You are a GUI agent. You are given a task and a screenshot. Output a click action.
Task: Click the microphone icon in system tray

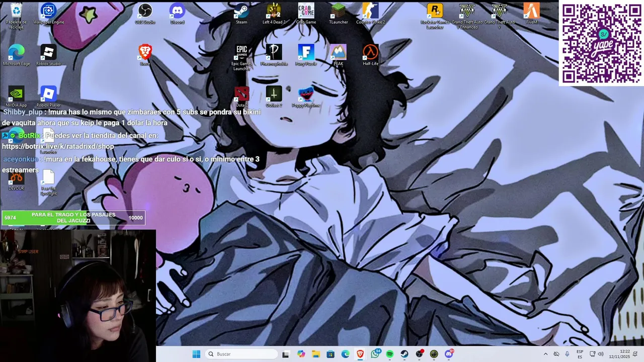pos(567,354)
